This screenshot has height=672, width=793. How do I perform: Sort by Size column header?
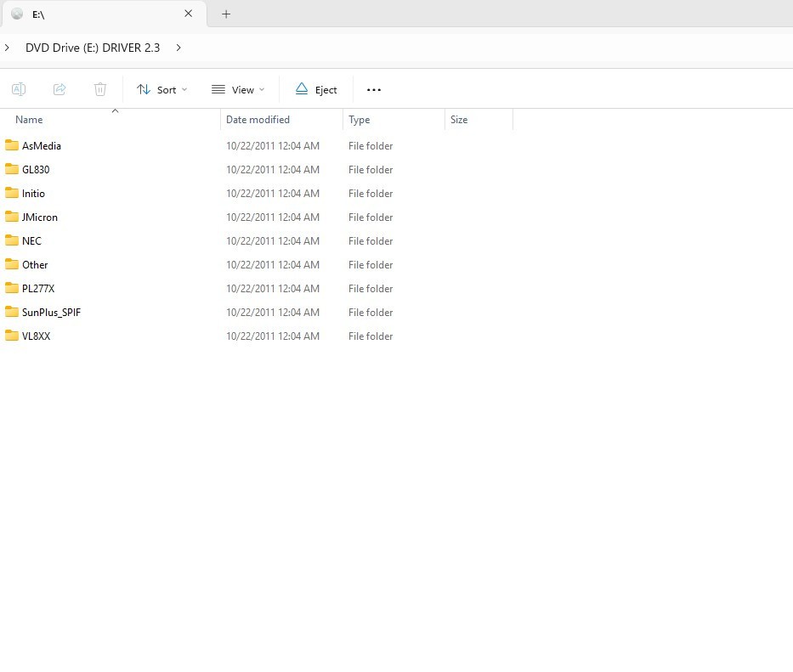[x=459, y=120]
